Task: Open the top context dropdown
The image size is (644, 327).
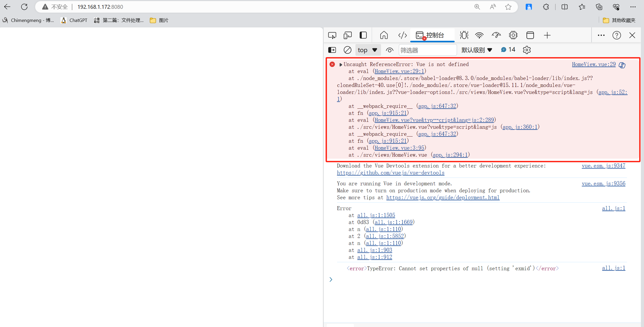Action: [x=368, y=50]
